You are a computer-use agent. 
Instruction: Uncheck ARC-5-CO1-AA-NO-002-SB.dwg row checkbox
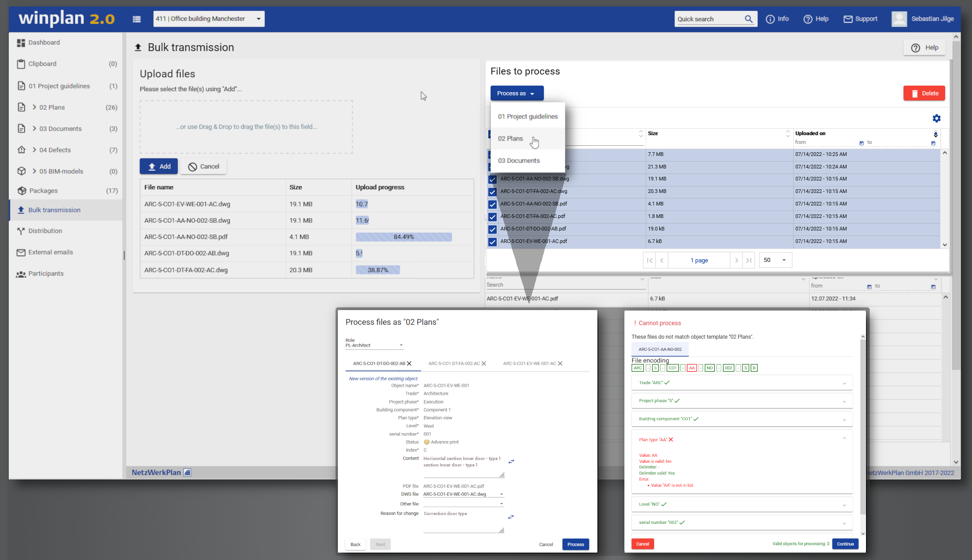(x=492, y=180)
